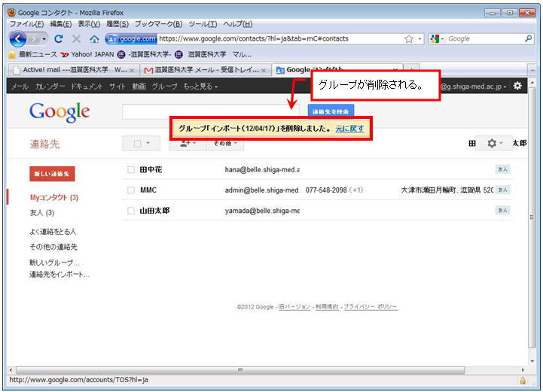The image size is (543, 392).
Task: Open その他の連絡先 list
Action: pos(53,247)
